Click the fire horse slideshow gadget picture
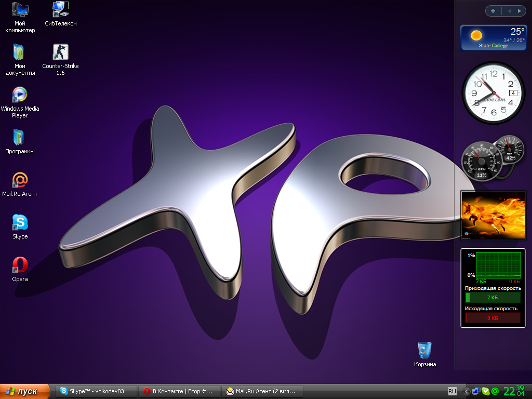The width and height of the screenshot is (532, 399). tap(493, 215)
